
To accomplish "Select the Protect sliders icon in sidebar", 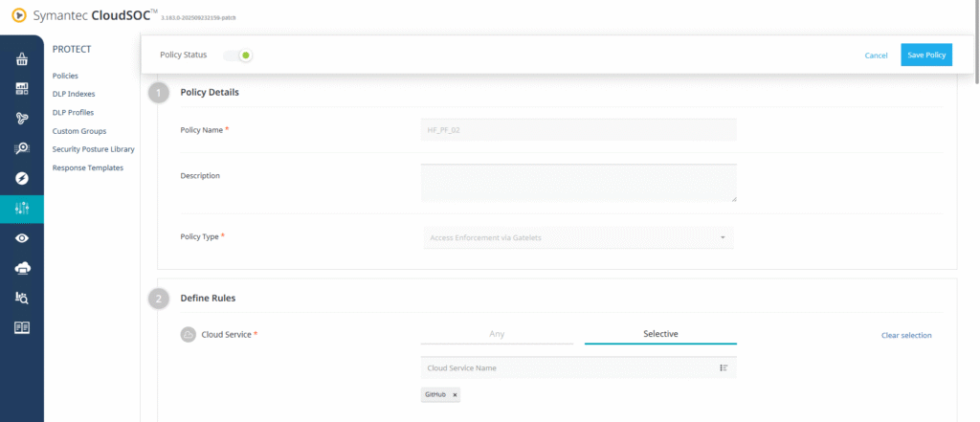I will [21, 208].
